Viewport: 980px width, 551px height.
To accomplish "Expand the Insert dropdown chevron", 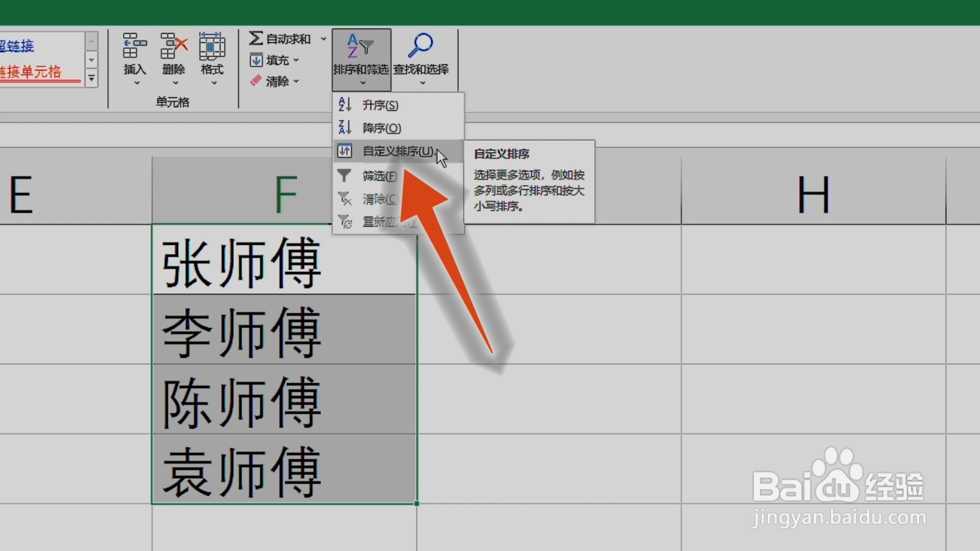I will (x=137, y=83).
